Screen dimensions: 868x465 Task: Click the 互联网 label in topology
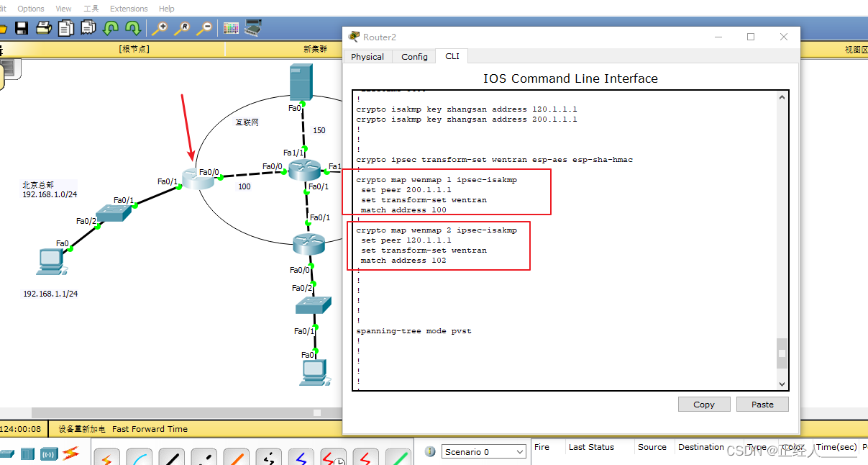pos(247,122)
